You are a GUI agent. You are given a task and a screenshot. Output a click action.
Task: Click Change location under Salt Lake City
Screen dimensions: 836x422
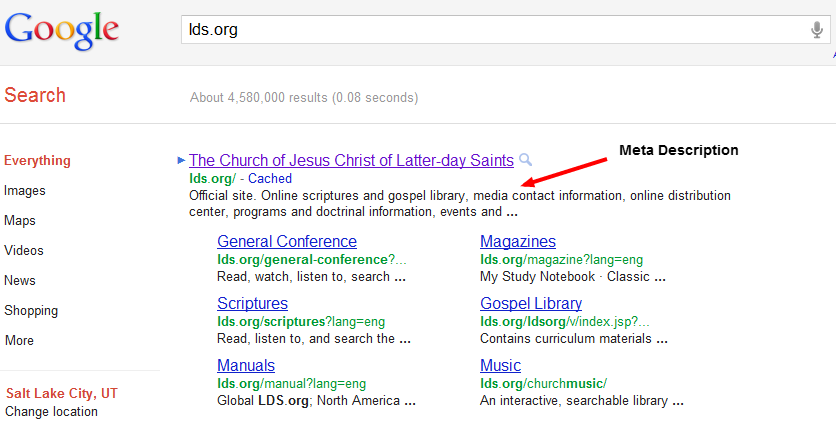point(51,411)
